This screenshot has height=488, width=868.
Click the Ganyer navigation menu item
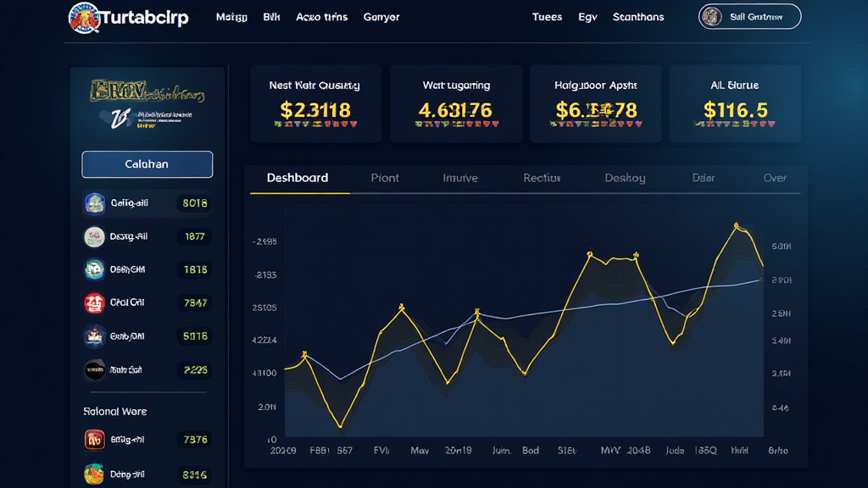(381, 16)
